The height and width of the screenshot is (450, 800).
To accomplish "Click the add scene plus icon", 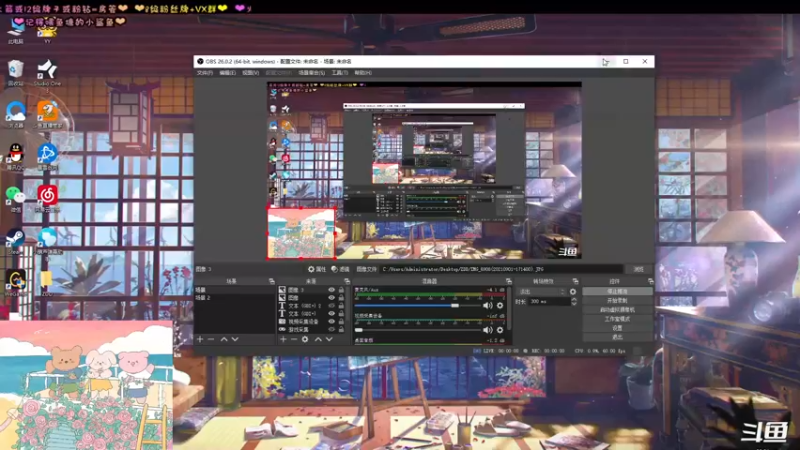I will tap(200, 339).
